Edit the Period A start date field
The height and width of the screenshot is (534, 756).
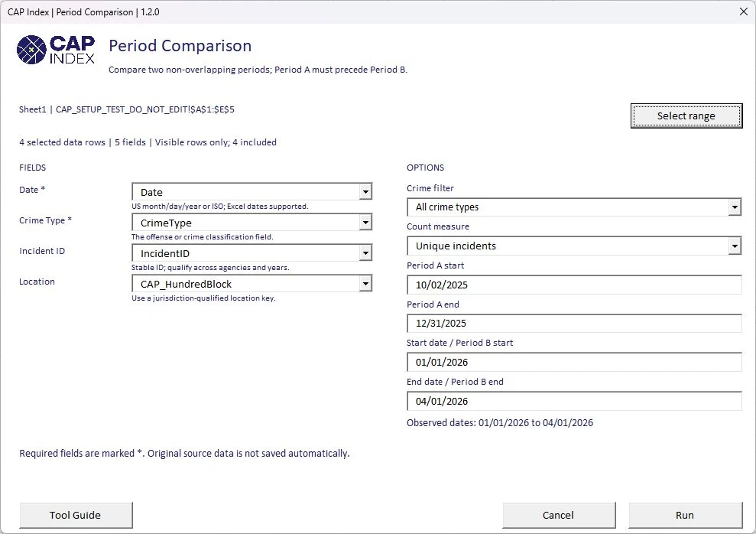click(x=574, y=285)
